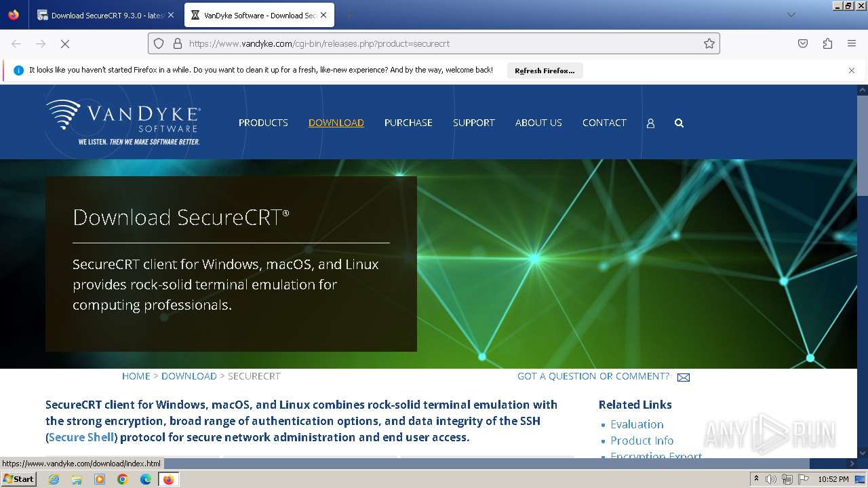Open the SUPPORT menu item
The width and height of the screenshot is (868, 488).
(x=474, y=123)
